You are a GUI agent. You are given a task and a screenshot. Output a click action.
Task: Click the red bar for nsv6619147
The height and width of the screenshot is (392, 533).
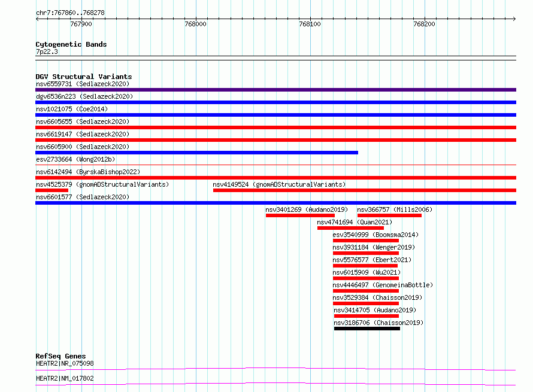pyautogui.click(x=275, y=140)
